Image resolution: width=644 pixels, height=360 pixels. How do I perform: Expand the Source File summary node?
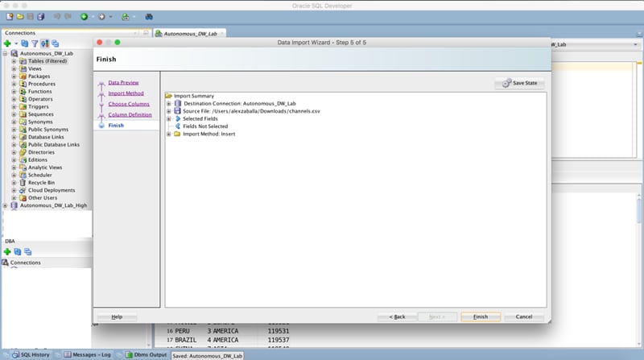pos(168,111)
